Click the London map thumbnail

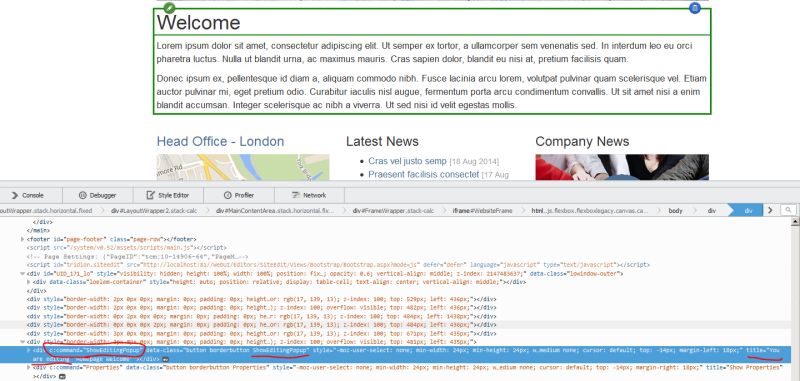point(243,167)
